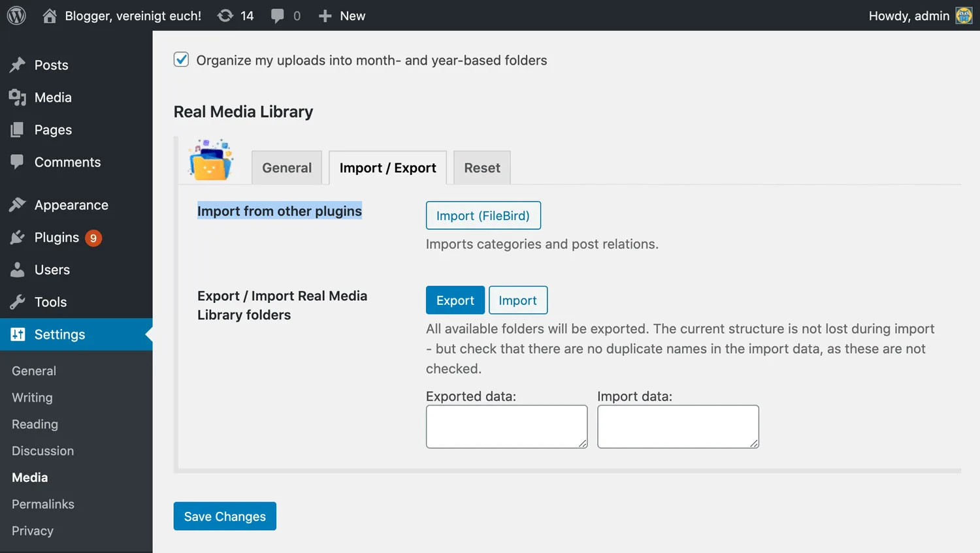Click the updates icon showing 14
This screenshot has width=980, height=553.
pos(225,16)
